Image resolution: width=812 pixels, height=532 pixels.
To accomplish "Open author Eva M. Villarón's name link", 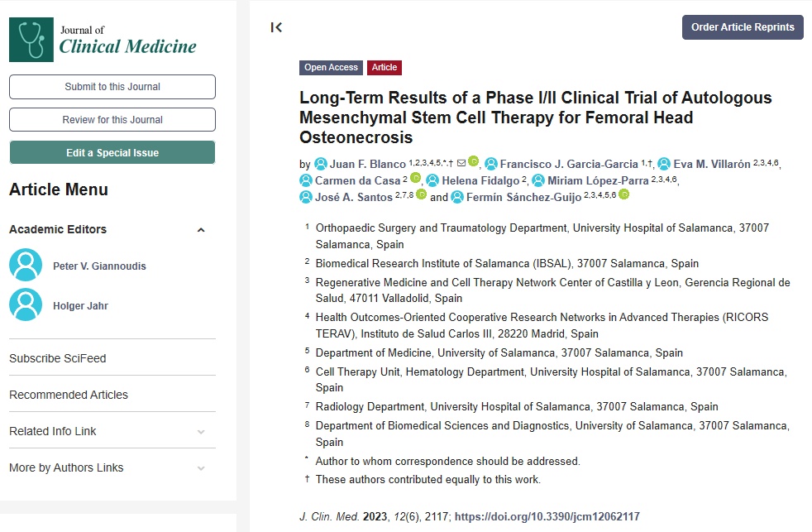I will click(x=712, y=164).
